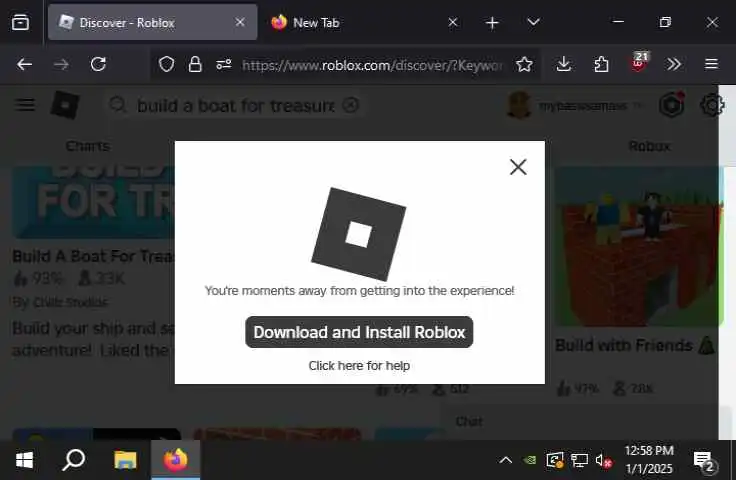
Task: Show hidden system tray icons
Action: (506, 460)
